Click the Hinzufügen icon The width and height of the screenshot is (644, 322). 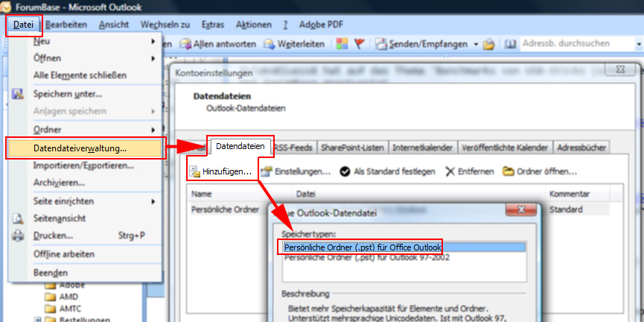pos(194,172)
